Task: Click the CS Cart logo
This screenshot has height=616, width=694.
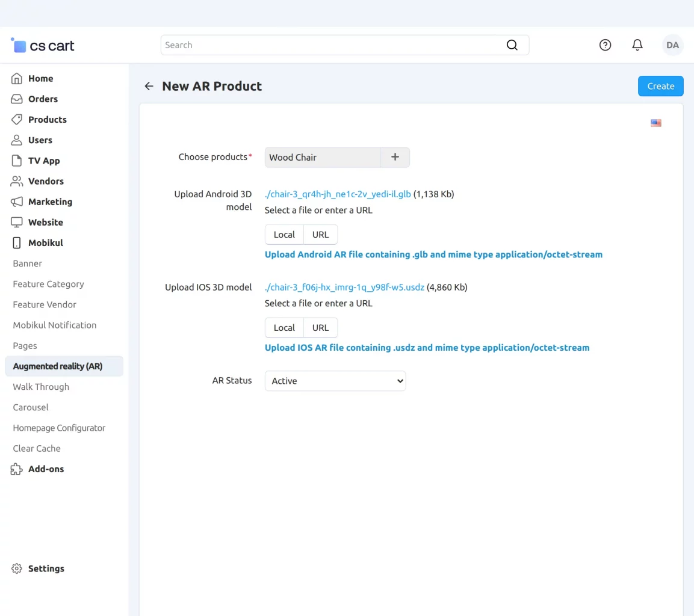Action: click(43, 46)
